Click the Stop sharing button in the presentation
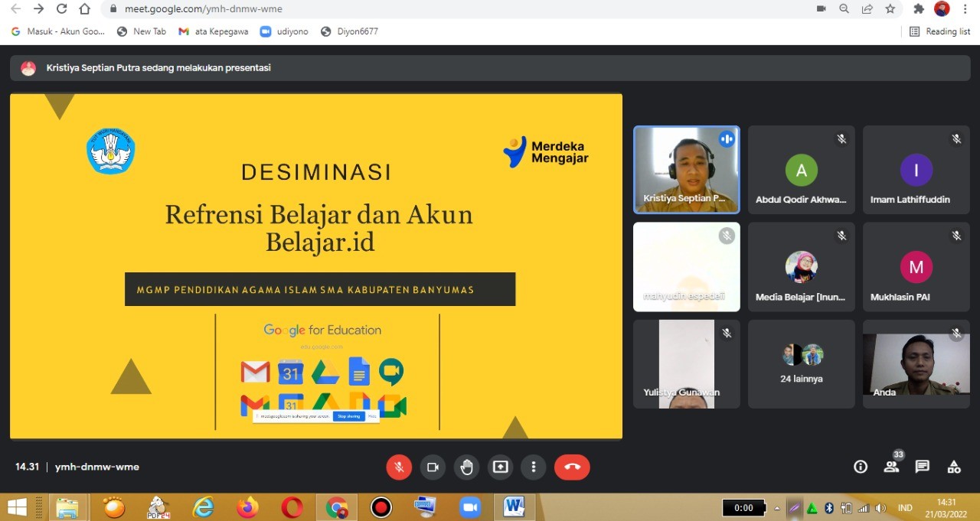980x521 pixels. point(348,416)
